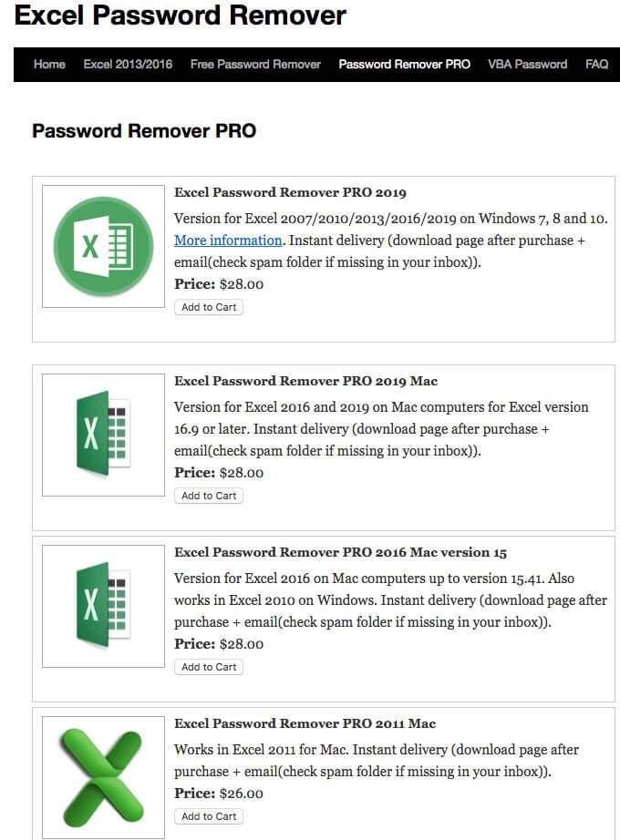This screenshot has width=620, height=840.
Task: Click the Excel Password Remover PRO 2019 product title
Action: [290, 193]
